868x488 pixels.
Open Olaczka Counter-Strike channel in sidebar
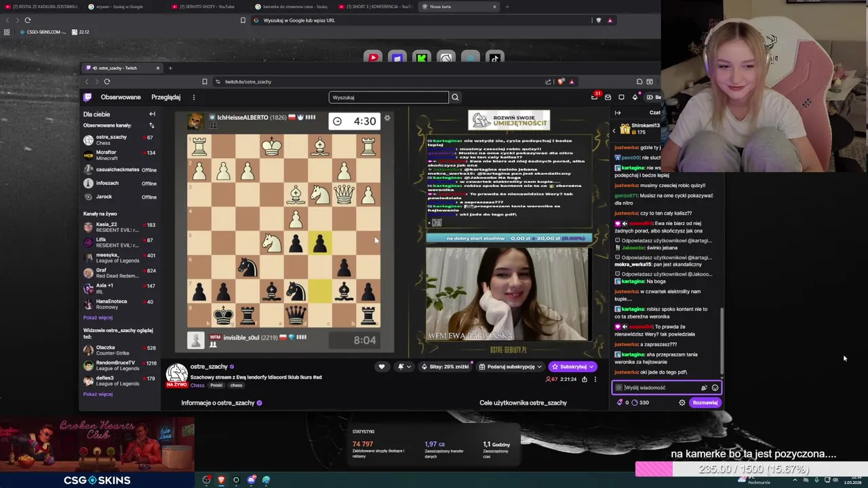[119, 350]
